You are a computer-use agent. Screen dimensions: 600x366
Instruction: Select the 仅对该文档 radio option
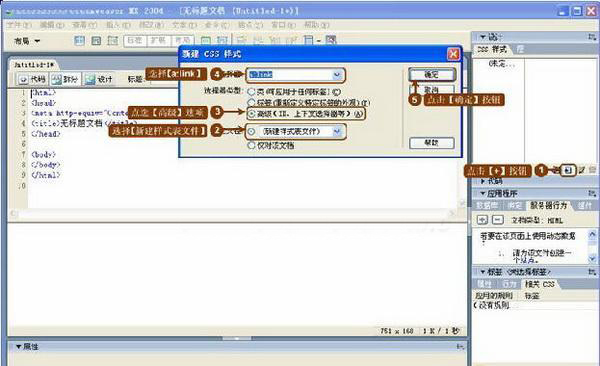(x=251, y=145)
